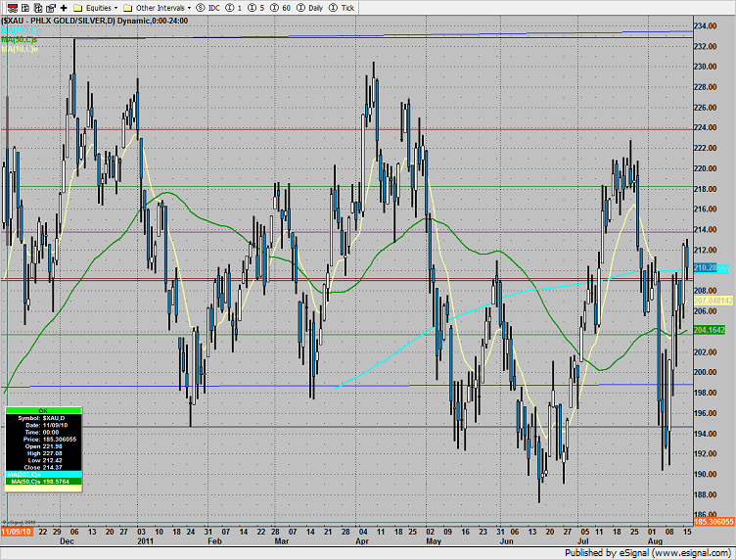Click the third toolbar tiled-window icon
The image size is (736, 560).
tap(38, 8)
